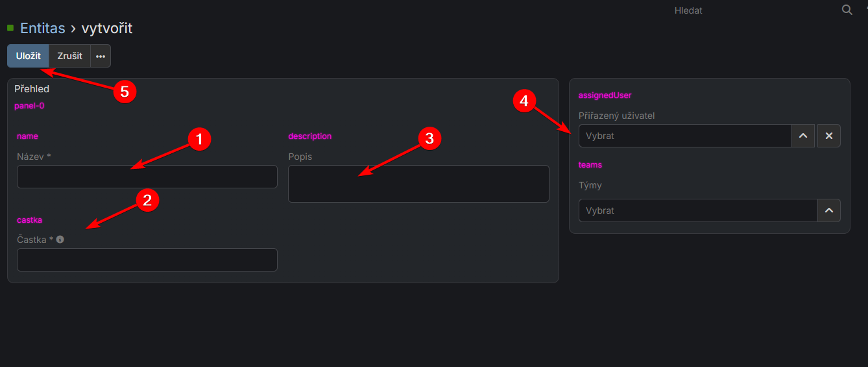Viewport: 868px width, 367px height.
Task: Click the info icon next to Častka
Action: pyautogui.click(x=60, y=240)
